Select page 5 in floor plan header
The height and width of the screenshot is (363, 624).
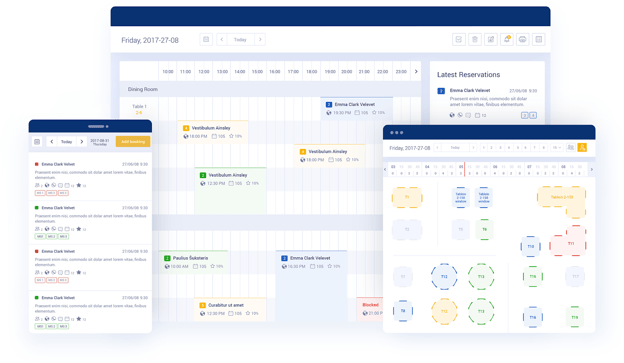(517, 148)
